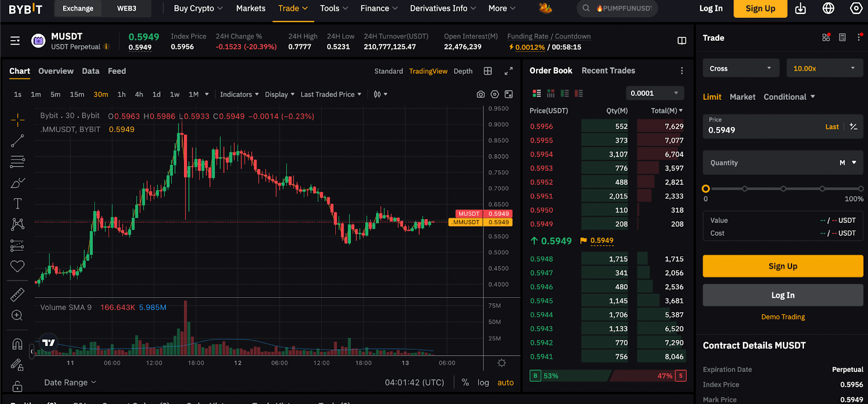Click the Last price button
This screenshot has width=868, height=404.
[832, 127]
